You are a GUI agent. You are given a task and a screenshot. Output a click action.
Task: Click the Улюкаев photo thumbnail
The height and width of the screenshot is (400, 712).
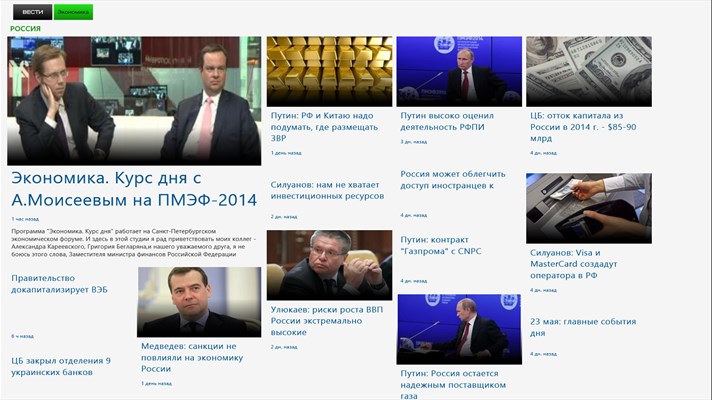coord(329,265)
